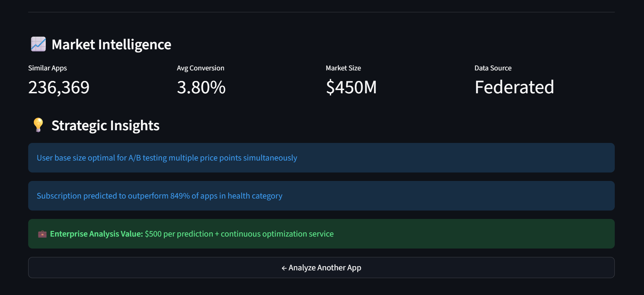This screenshot has height=295, width=644.
Task: Click the left arrow icon on the Analyze button
Action: click(x=284, y=268)
